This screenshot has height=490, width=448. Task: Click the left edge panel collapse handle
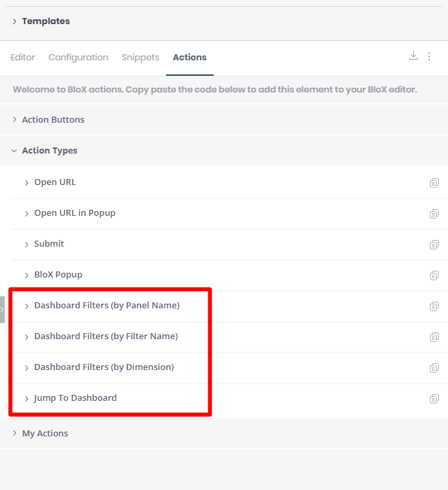pyautogui.click(x=2, y=310)
